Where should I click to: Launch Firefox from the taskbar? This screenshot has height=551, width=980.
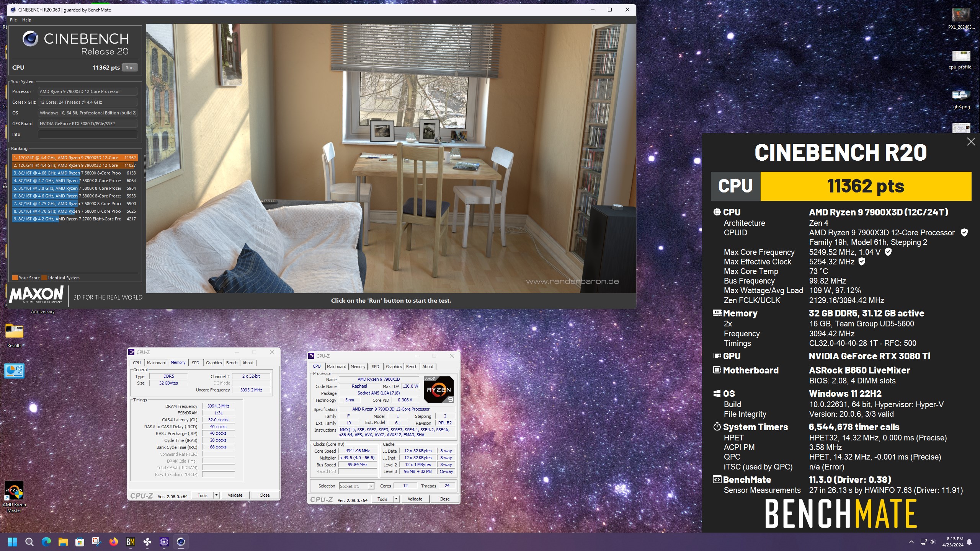[x=114, y=542]
